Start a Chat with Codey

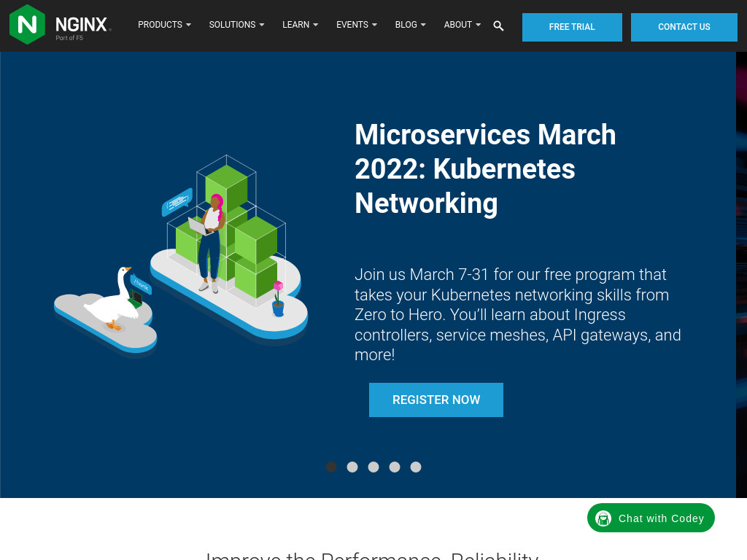(x=651, y=518)
